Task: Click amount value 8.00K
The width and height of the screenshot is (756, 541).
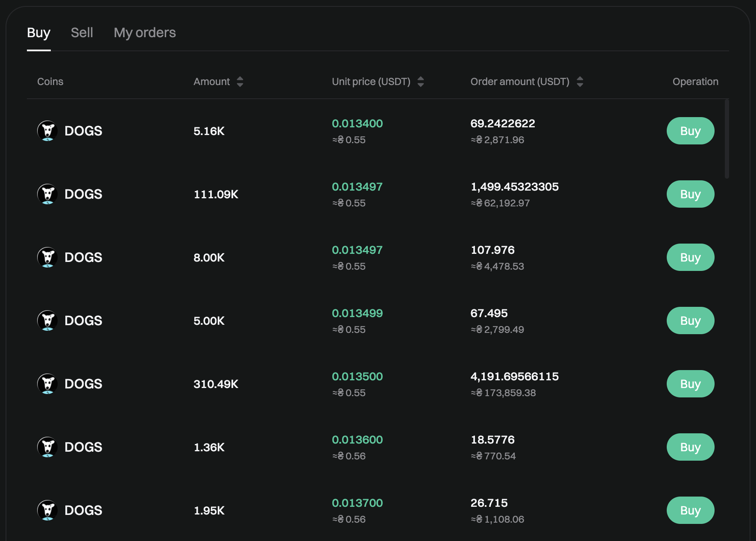Action: (x=209, y=258)
